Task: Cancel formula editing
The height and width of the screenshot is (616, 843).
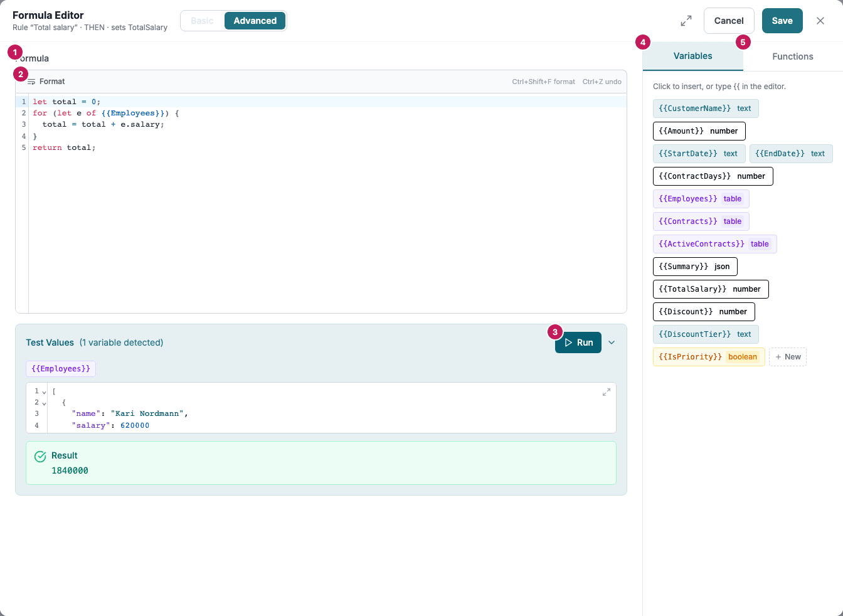Action: click(729, 21)
